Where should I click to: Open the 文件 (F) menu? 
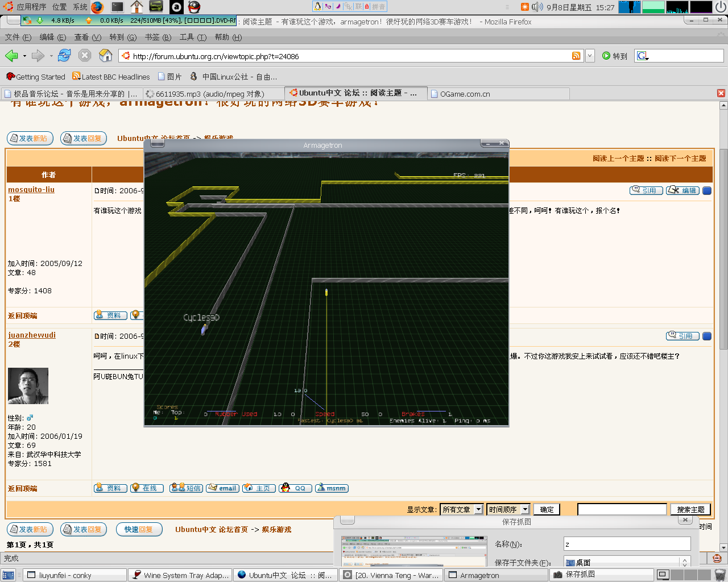coord(18,37)
